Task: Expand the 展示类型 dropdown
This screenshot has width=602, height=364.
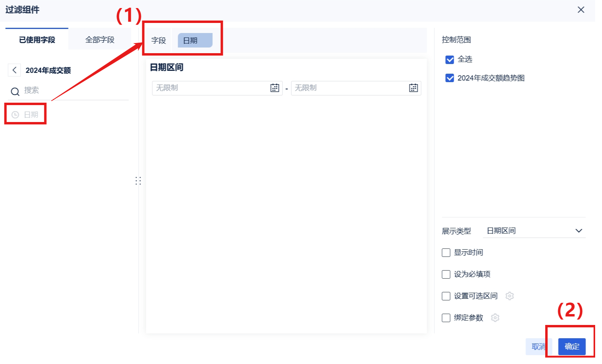Action: (x=534, y=231)
